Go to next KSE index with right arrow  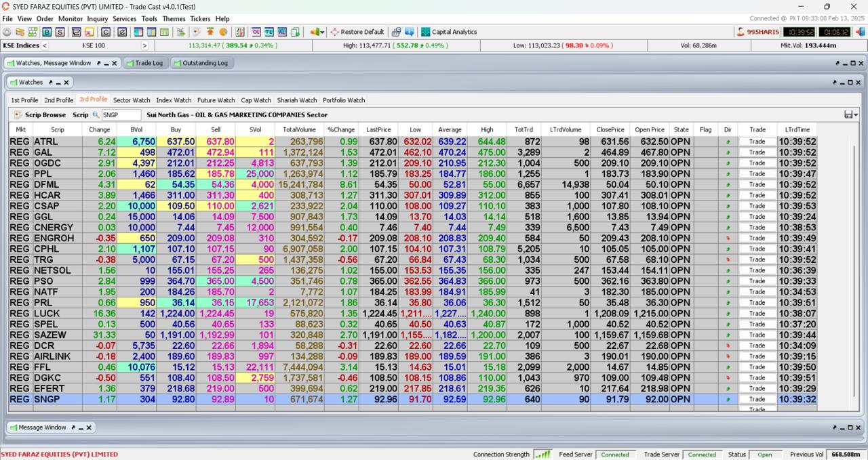[144, 45]
